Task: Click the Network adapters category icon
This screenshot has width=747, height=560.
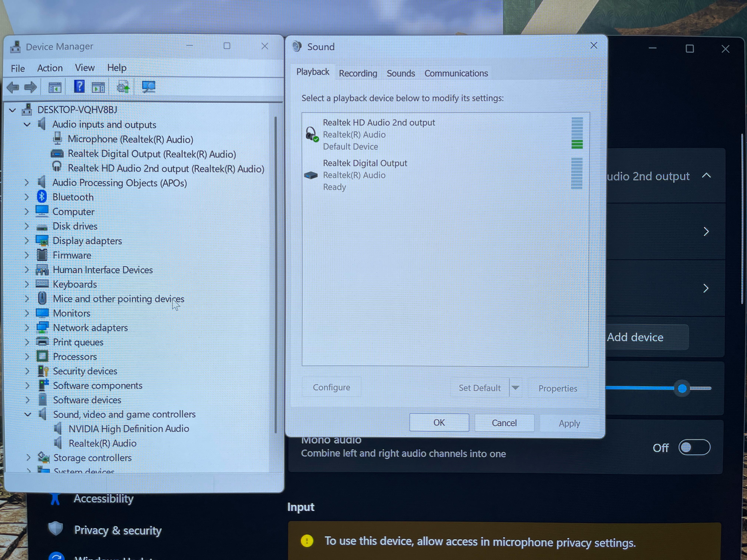Action: click(43, 327)
